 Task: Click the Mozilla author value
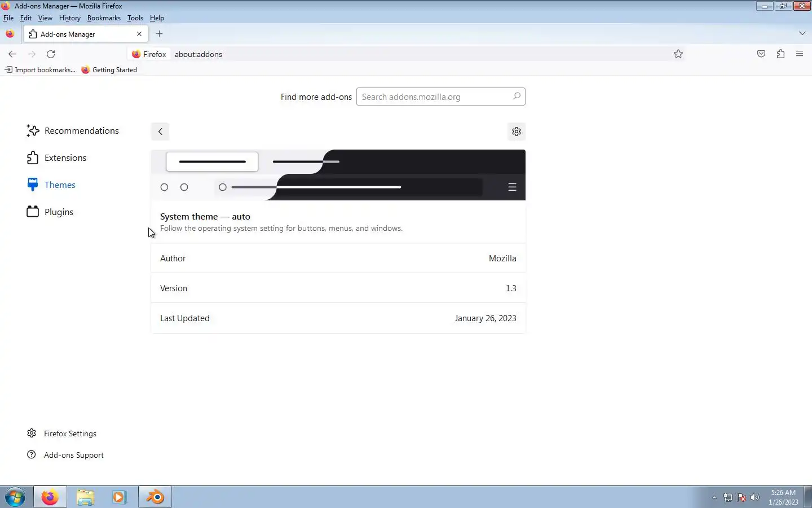click(502, 259)
